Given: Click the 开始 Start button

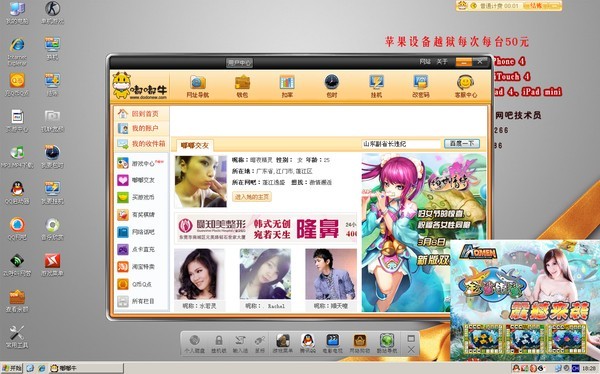Looking at the screenshot, I should point(11,368).
